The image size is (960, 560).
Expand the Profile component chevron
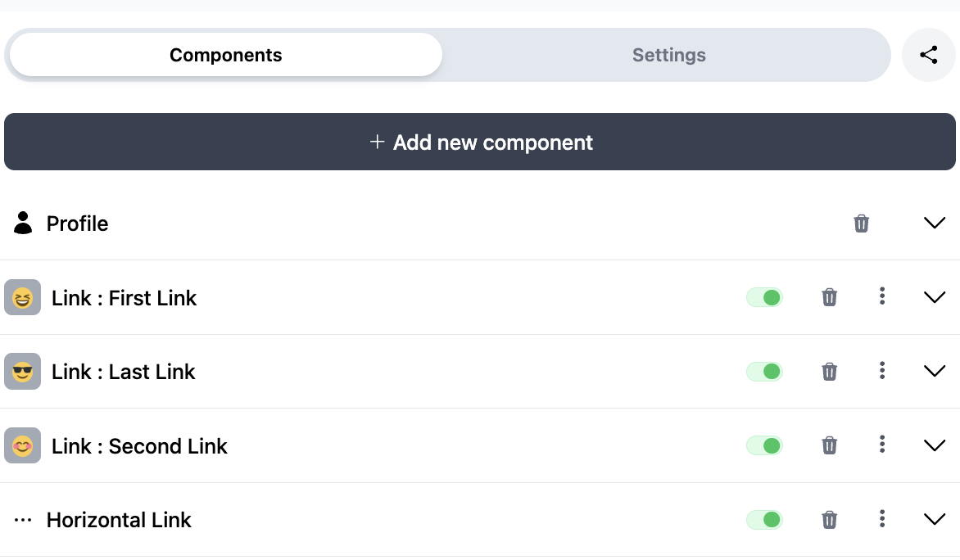pyautogui.click(x=935, y=223)
